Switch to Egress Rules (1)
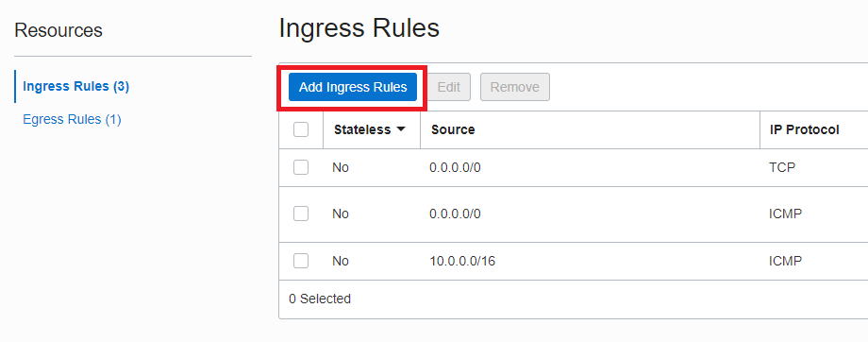Viewport: 868px width, 342px height. coord(72,119)
